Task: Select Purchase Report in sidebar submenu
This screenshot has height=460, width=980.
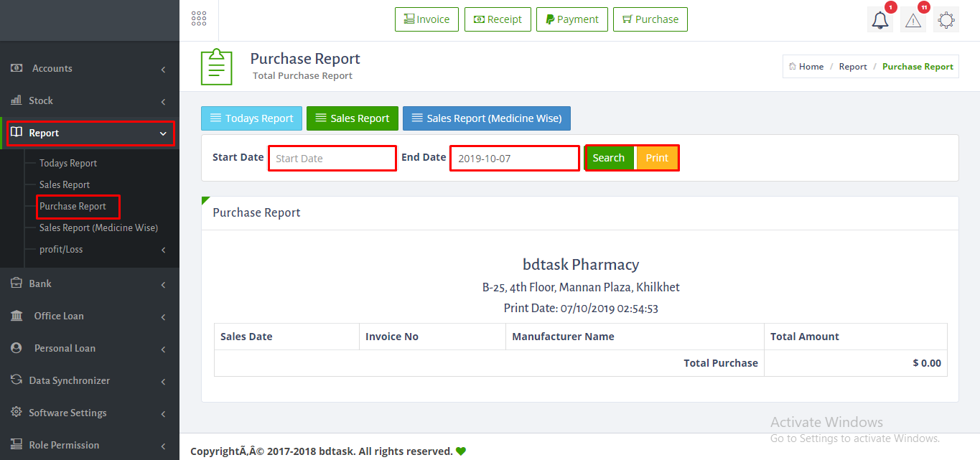Action: coord(73,206)
